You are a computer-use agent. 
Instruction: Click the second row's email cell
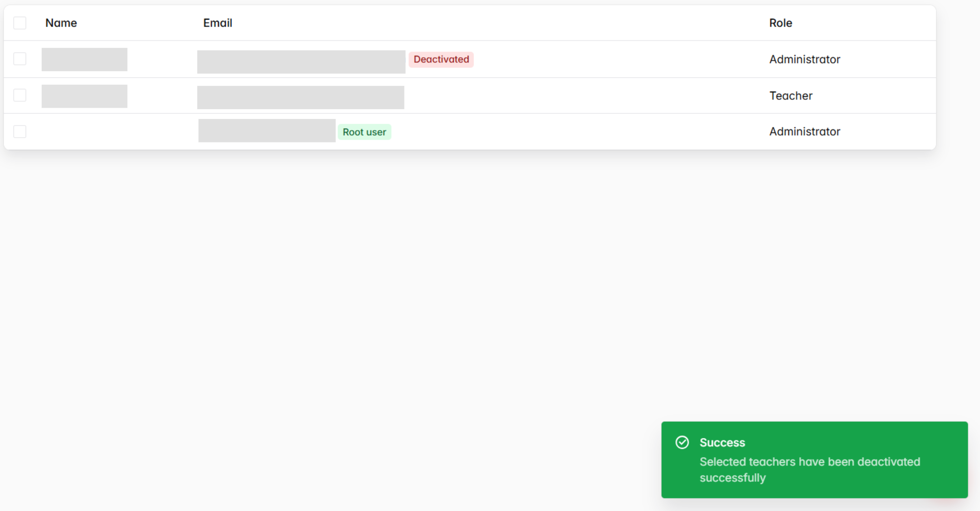(x=301, y=97)
